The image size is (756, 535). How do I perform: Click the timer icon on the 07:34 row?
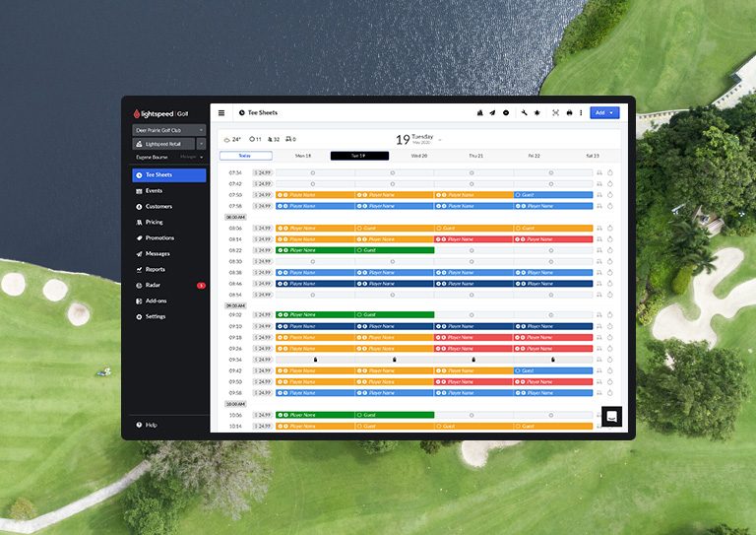(610, 172)
